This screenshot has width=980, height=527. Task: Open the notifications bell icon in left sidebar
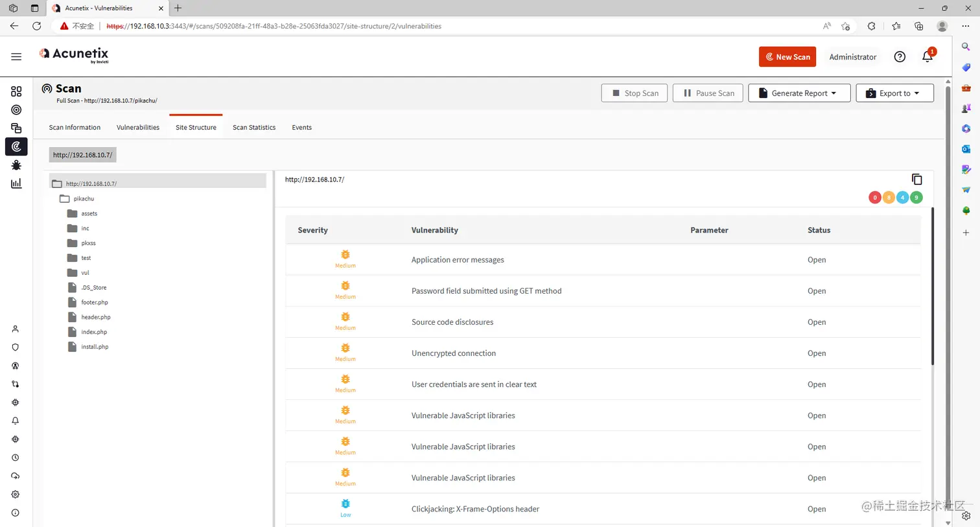point(16,421)
